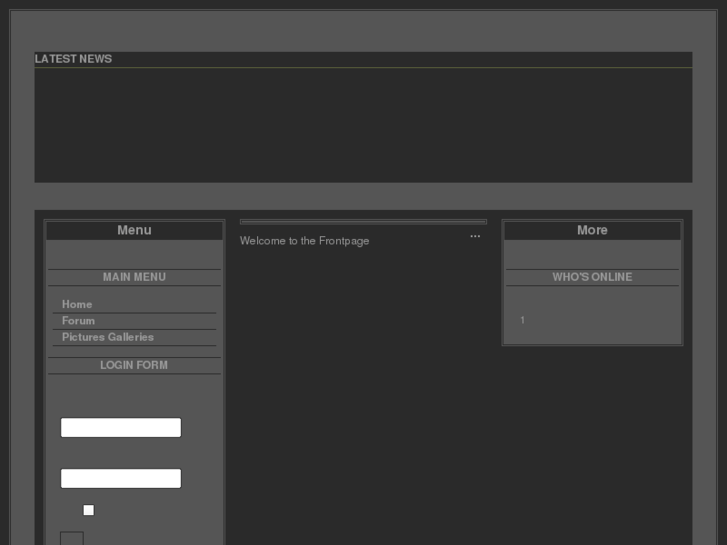Click the first login text field

point(121,428)
